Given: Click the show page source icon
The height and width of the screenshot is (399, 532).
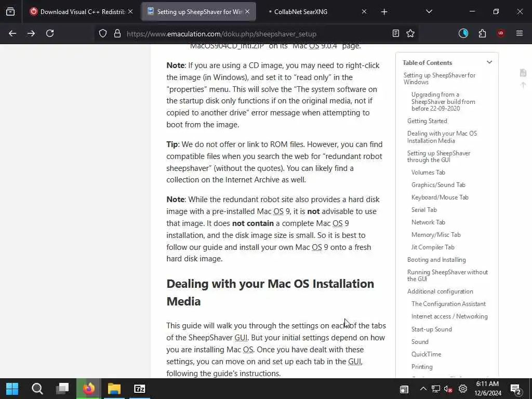Looking at the screenshot, I should point(523,73).
